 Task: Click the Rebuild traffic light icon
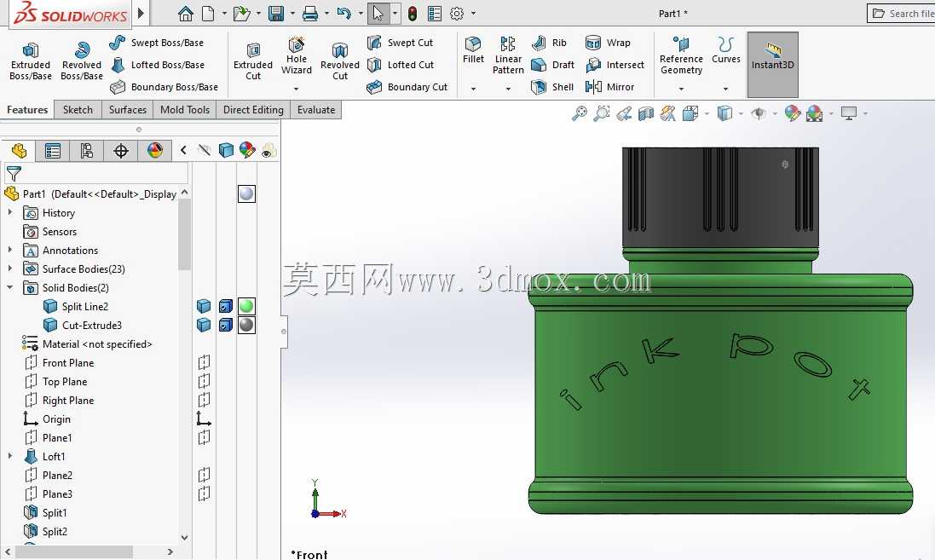click(412, 13)
